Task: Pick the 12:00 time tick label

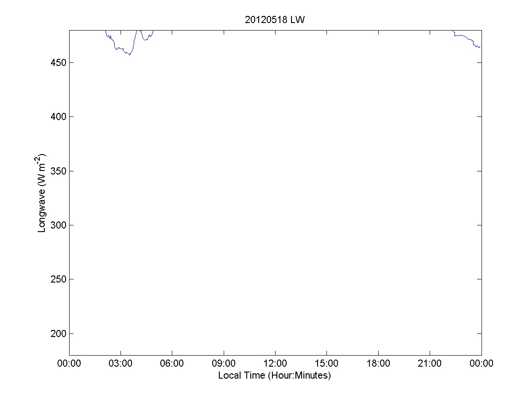Action: click(275, 364)
